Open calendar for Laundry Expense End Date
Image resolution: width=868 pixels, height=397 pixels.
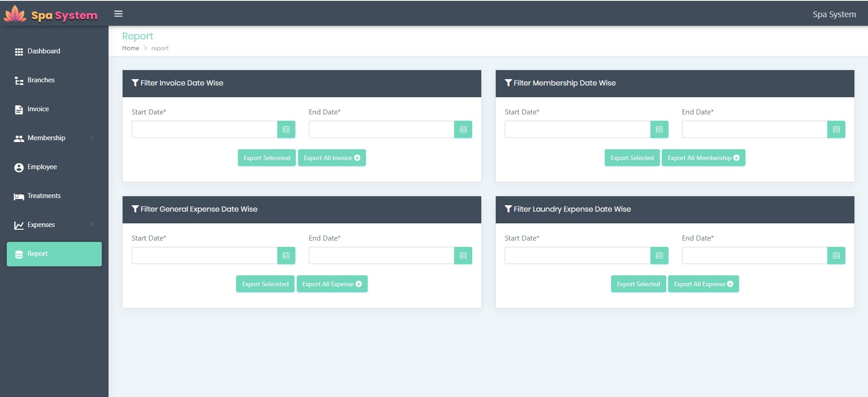point(836,255)
